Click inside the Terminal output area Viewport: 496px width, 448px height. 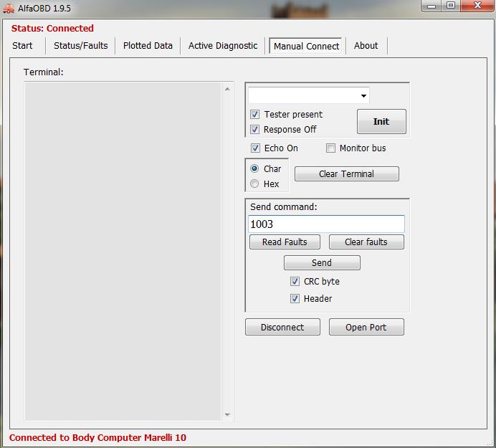[123, 252]
